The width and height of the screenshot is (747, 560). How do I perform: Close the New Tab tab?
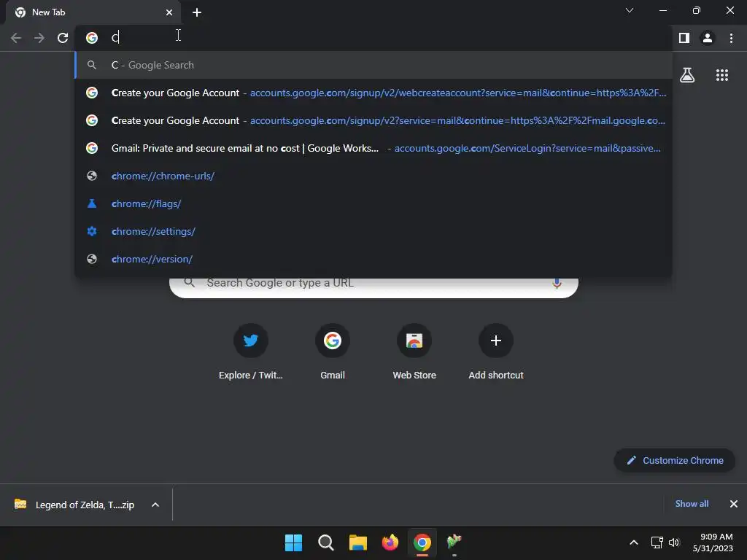[169, 12]
